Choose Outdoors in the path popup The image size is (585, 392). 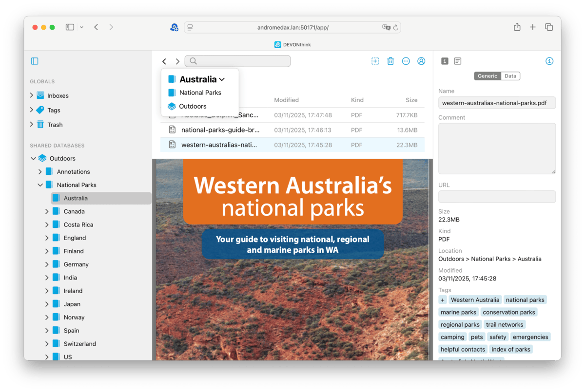pyautogui.click(x=193, y=106)
